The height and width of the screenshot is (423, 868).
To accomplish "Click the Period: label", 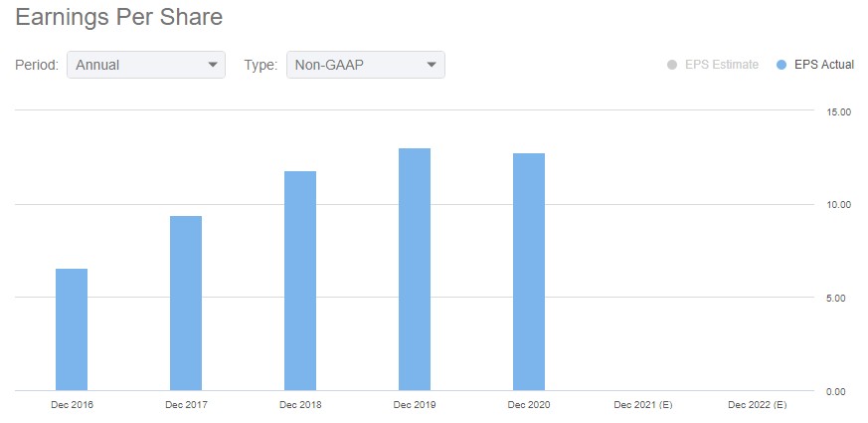I will point(37,65).
